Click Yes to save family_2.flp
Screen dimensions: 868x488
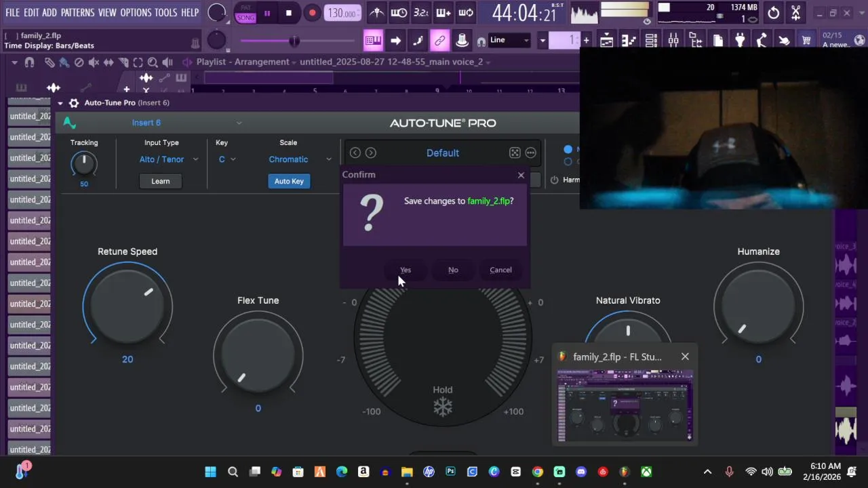[406, 270]
